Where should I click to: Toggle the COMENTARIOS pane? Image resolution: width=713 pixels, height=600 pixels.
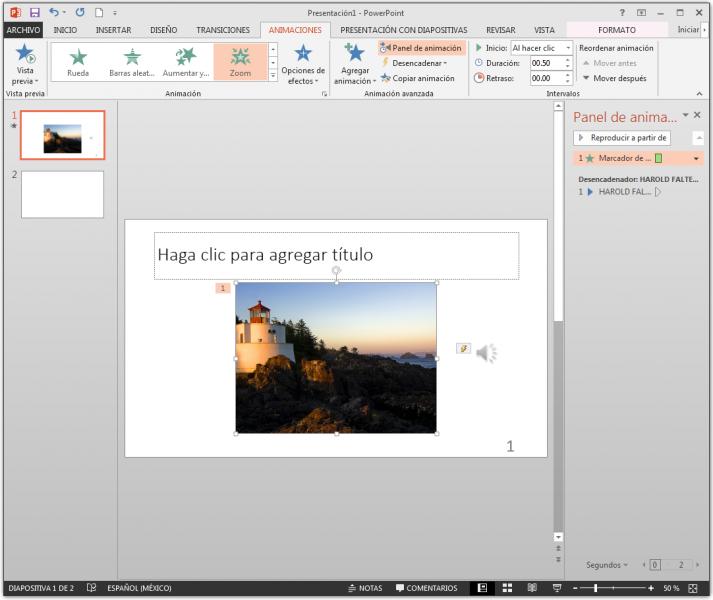click(427, 588)
